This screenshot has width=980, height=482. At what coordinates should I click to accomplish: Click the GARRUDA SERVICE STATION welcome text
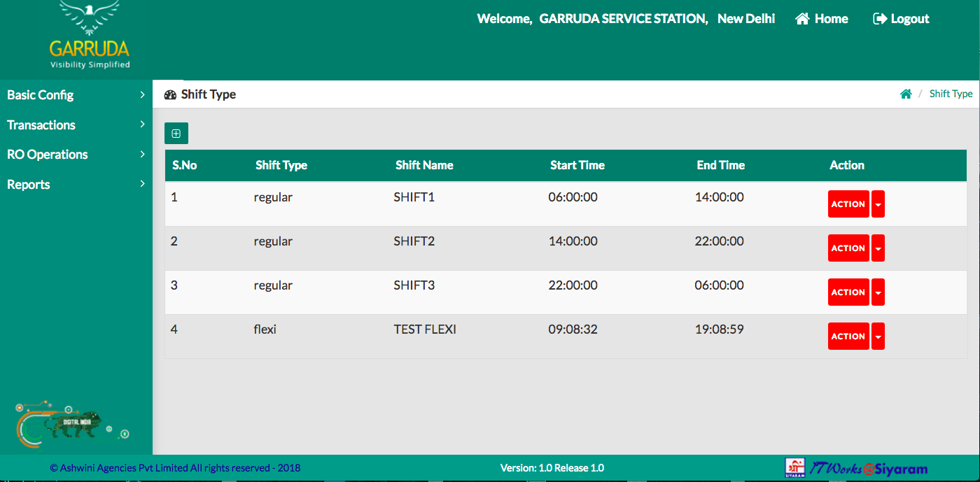pyautogui.click(x=624, y=19)
